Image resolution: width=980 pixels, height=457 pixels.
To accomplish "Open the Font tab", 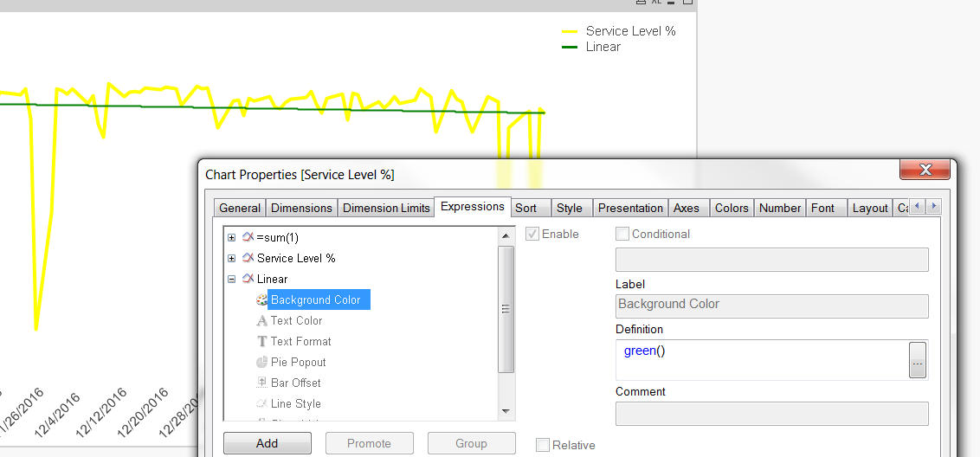I will click(826, 209).
